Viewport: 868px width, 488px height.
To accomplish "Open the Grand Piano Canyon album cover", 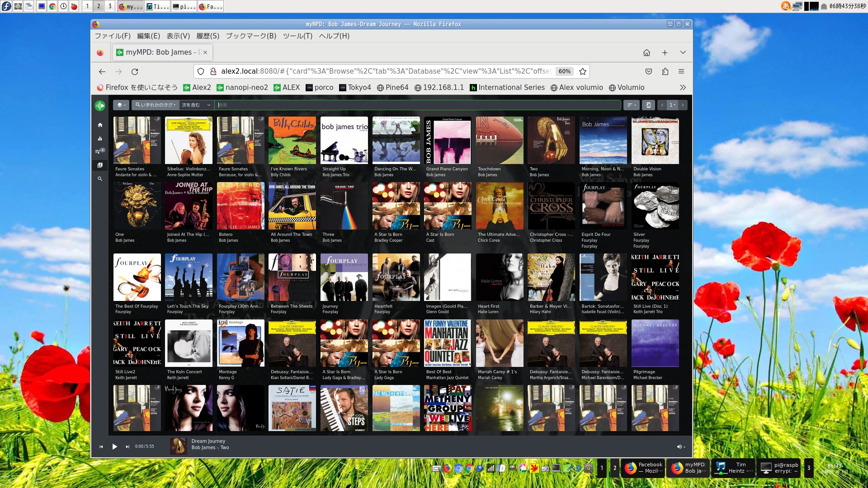I will (448, 141).
